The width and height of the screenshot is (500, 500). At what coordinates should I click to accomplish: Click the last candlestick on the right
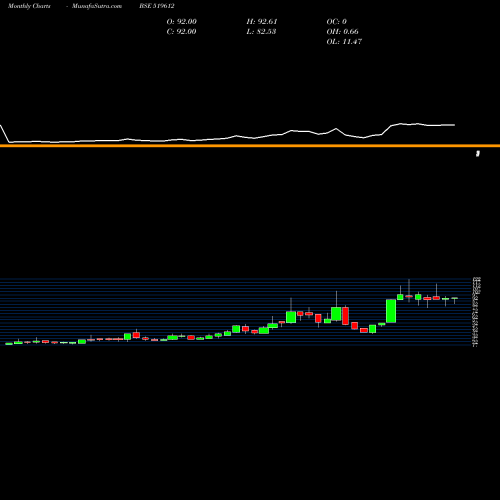pyautogui.click(x=454, y=299)
